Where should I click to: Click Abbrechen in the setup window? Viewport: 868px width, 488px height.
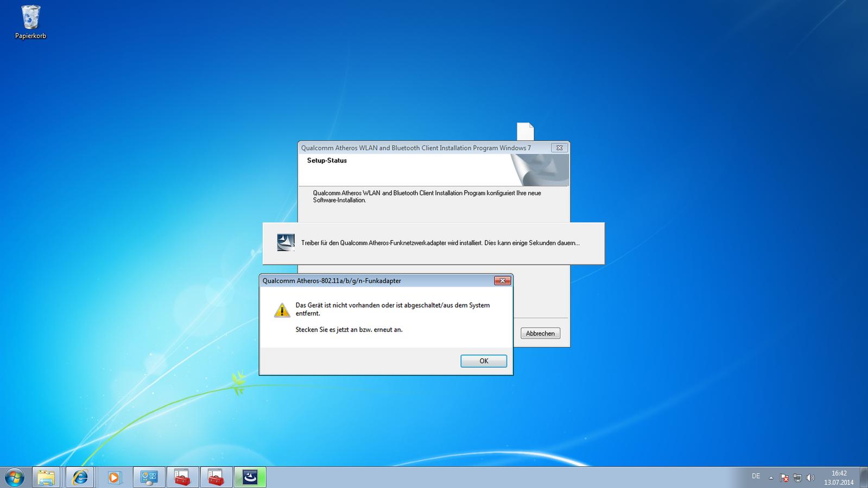(x=540, y=333)
